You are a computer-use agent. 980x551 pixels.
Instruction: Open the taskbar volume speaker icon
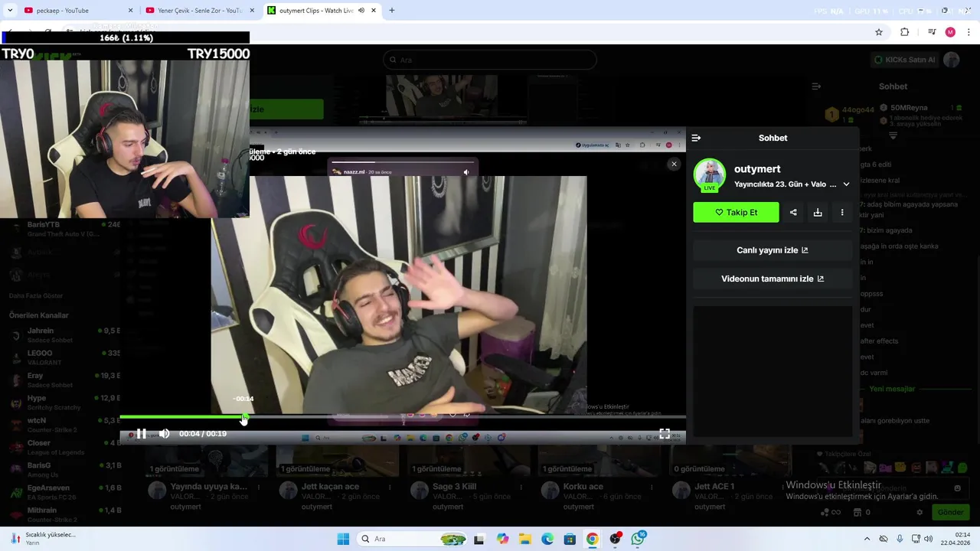pos(929,539)
